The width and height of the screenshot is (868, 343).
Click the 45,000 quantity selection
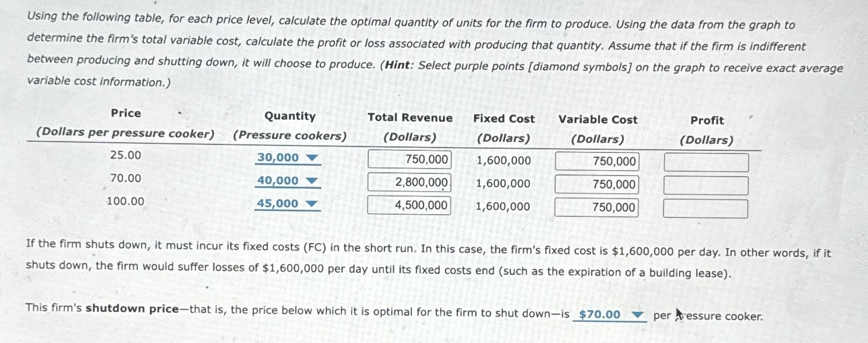(279, 203)
